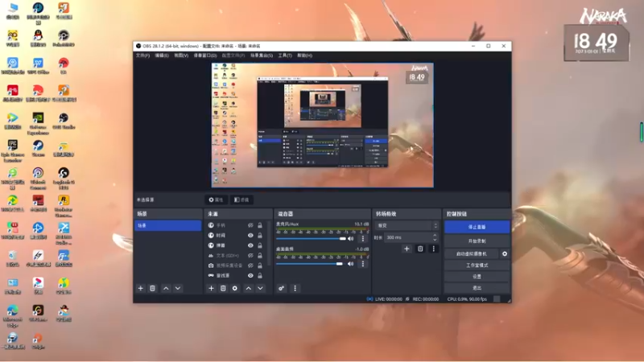Image resolution: width=644 pixels, height=362 pixels.
Task: Show the first source via its eye icon
Action: (x=250, y=225)
